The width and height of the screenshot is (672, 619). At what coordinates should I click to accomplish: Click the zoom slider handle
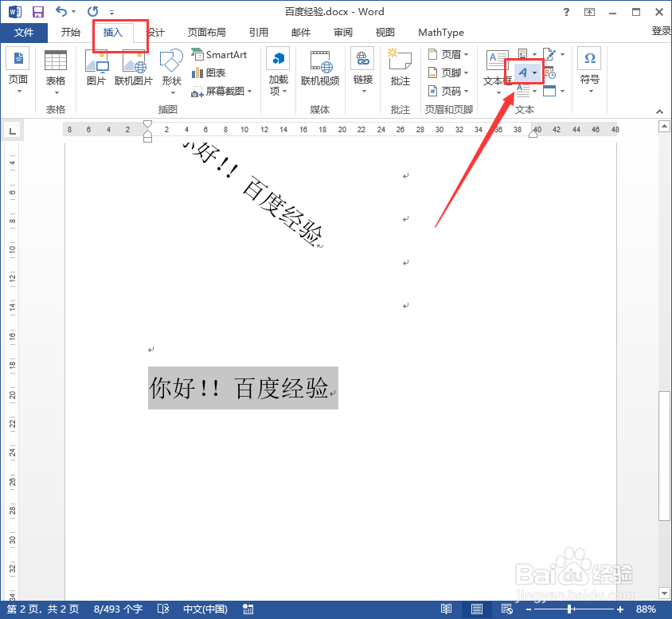pyautogui.click(x=569, y=609)
